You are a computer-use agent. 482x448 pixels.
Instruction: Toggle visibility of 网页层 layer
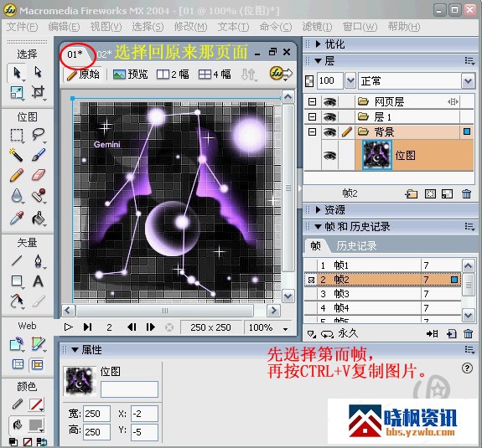point(329,101)
